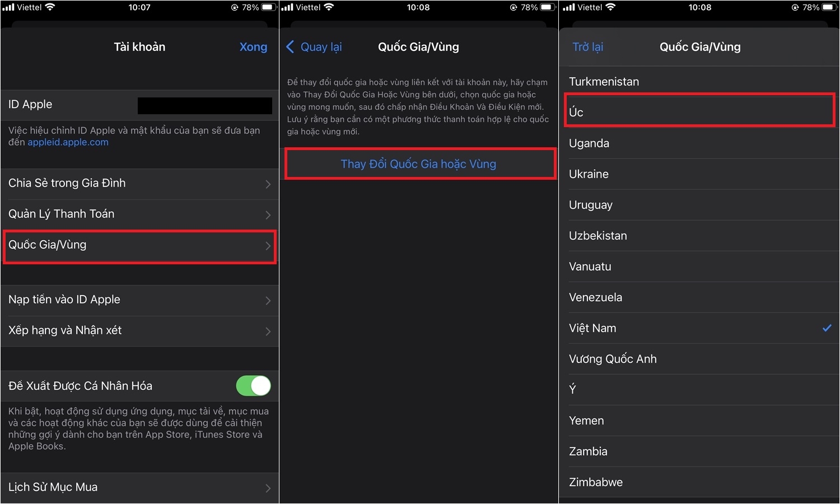This screenshot has width=840, height=504.
Task: Select Zambia from the country list
Action: point(699,451)
